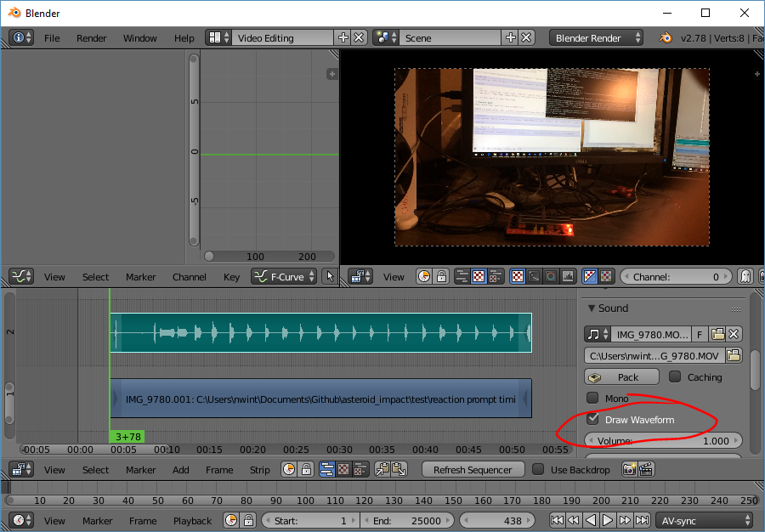Open the Strip menu in the sequencer
Screen dimensions: 765x532
click(259, 469)
